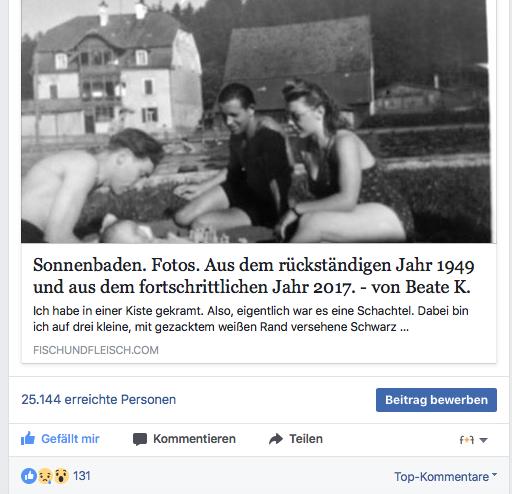This screenshot has height=494, width=512.
Task: Click the page identity icon next to Teilen row
Action: 467,440
